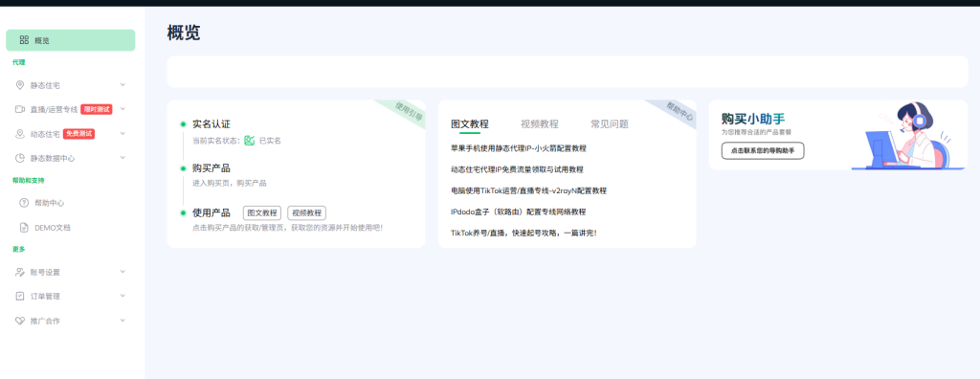Click the pin icon beside 动态住宅
980x379 pixels.
tap(20, 134)
